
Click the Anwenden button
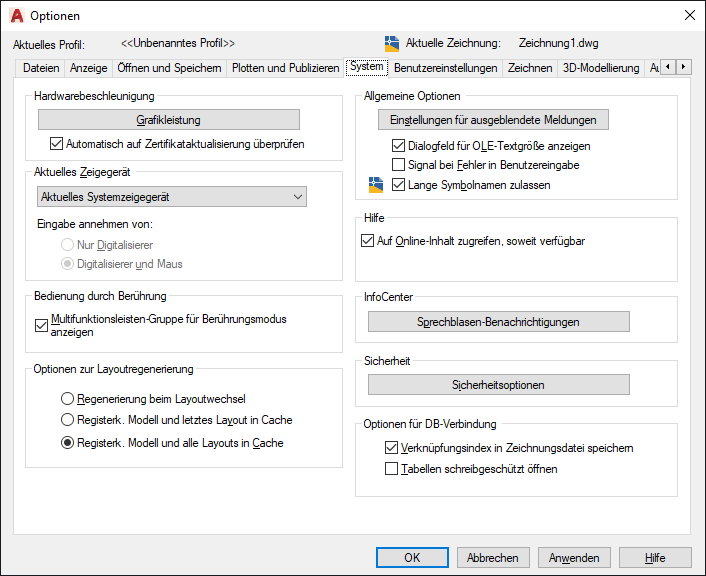574,558
